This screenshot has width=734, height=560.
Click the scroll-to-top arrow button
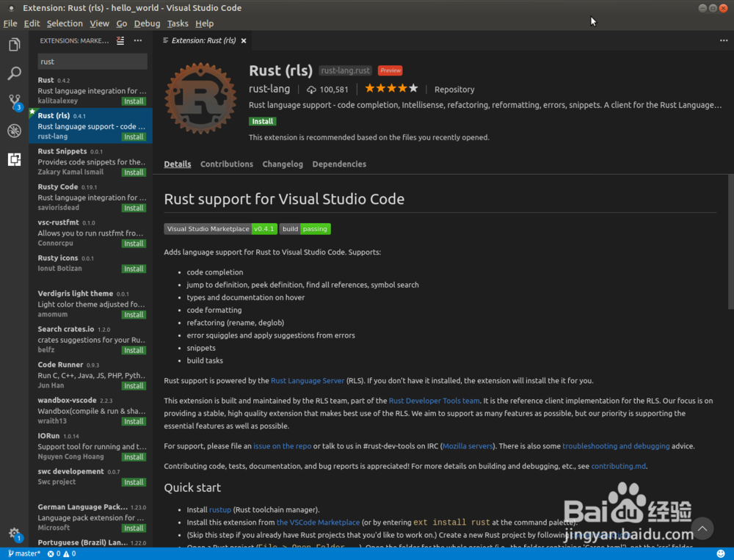pos(702,528)
